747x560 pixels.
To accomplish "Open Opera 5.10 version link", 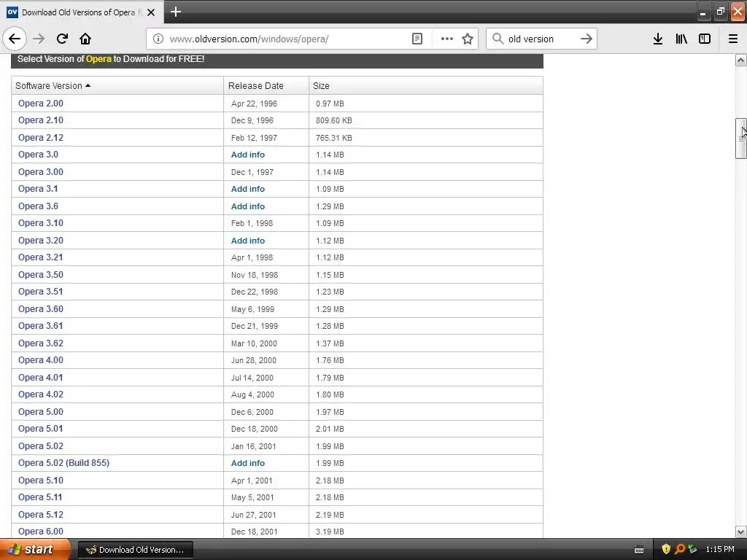I will 41,481.
